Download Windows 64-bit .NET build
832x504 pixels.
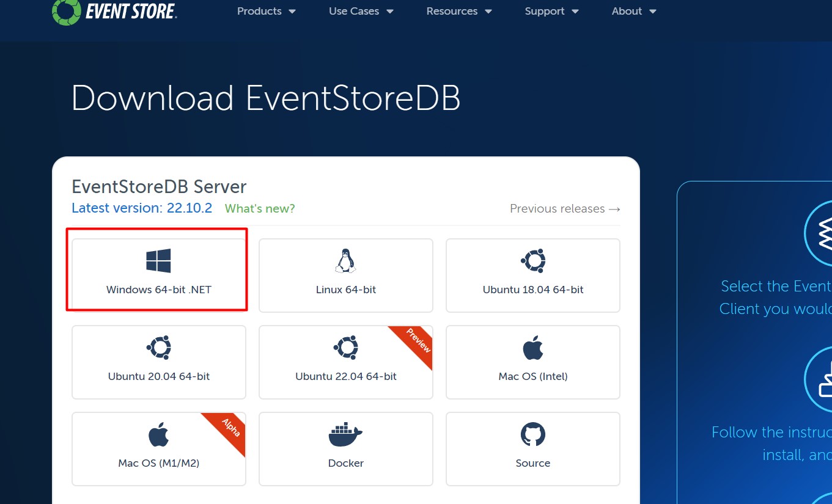159,276
